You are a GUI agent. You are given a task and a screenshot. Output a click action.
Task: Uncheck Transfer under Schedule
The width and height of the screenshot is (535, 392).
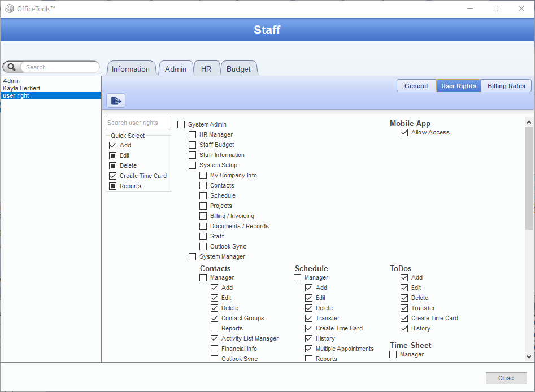click(x=309, y=319)
